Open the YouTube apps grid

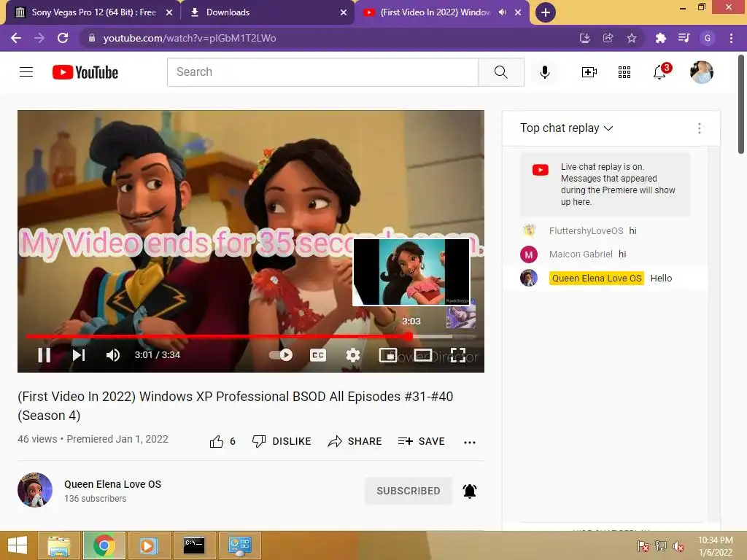point(624,72)
